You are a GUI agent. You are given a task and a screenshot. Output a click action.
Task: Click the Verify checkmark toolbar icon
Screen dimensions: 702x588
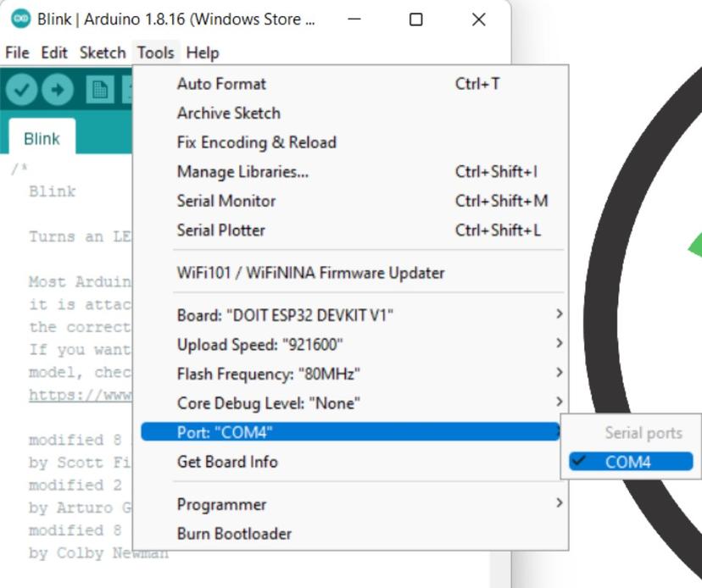click(x=22, y=89)
